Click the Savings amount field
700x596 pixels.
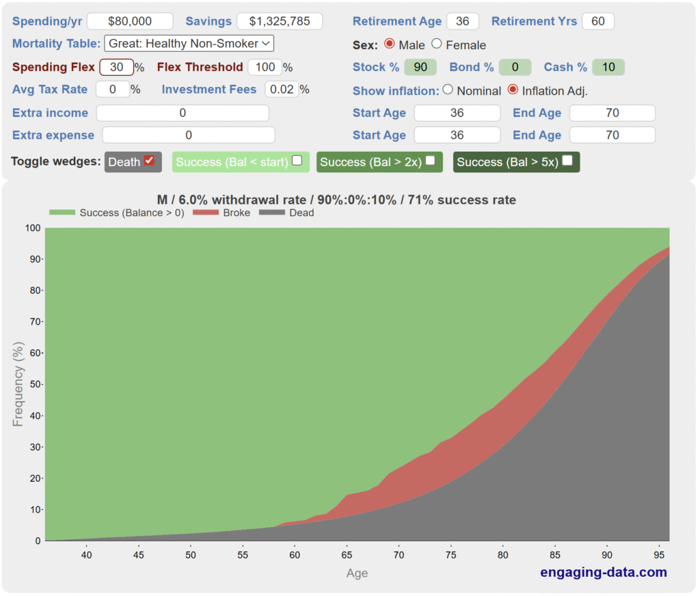[279, 21]
